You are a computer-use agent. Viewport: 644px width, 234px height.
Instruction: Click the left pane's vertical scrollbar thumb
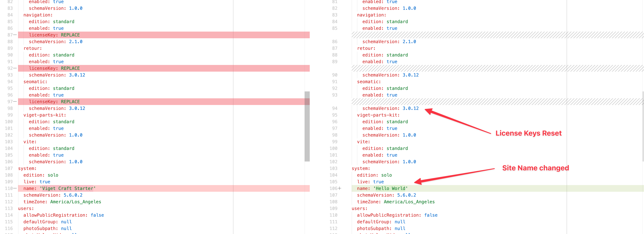[307, 126]
